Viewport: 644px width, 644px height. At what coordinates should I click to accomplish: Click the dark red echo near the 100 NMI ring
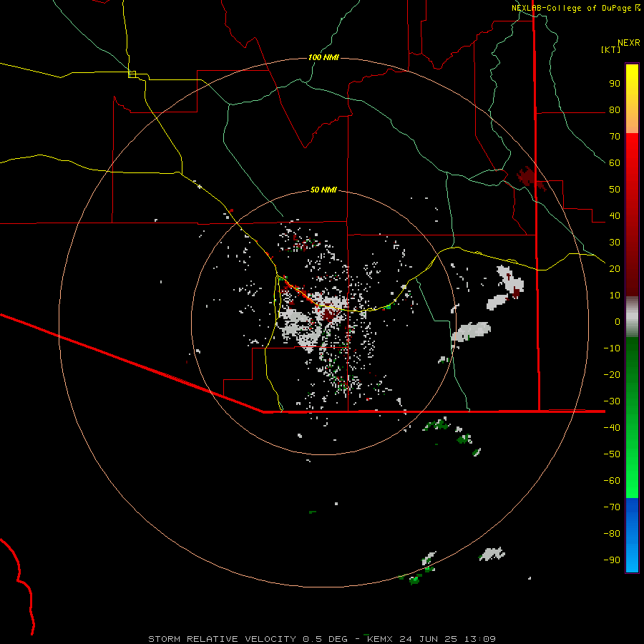(526, 177)
